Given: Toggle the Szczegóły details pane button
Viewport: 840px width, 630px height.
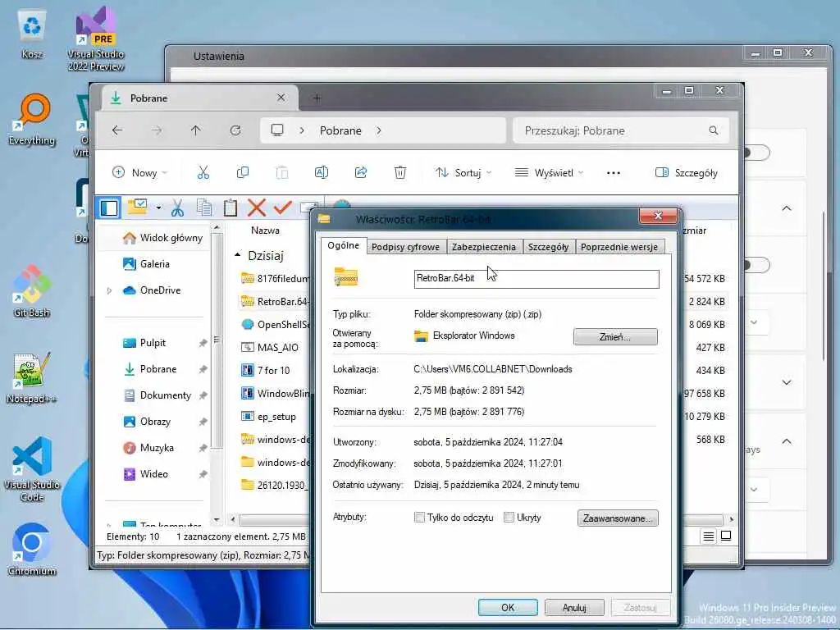Looking at the screenshot, I should pyautogui.click(x=687, y=172).
